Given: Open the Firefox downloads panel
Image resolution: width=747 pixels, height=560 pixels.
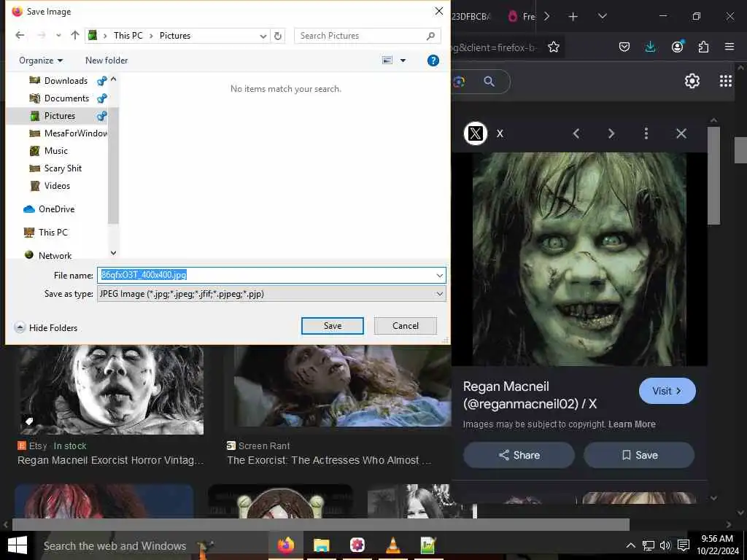Looking at the screenshot, I should (x=650, y=47).
